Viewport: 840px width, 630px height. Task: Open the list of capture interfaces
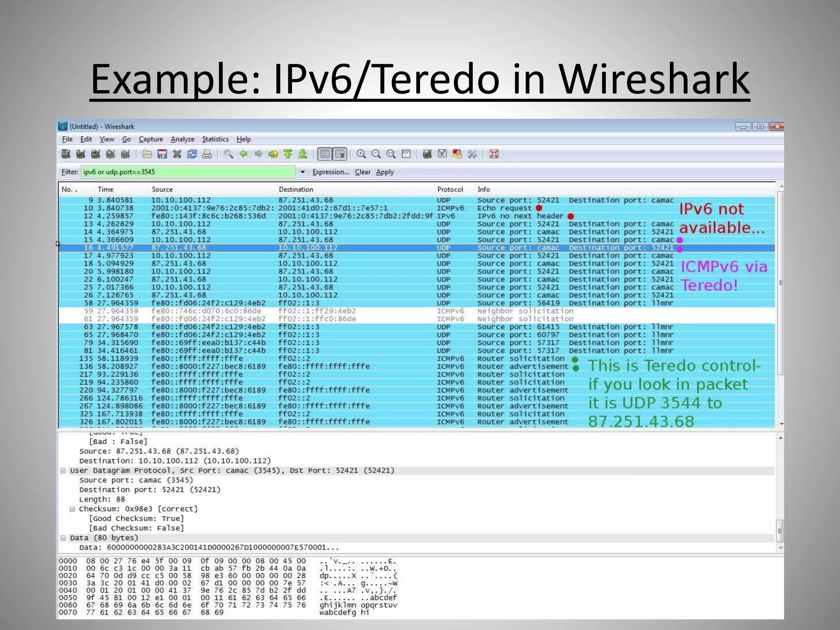[66, 154]
